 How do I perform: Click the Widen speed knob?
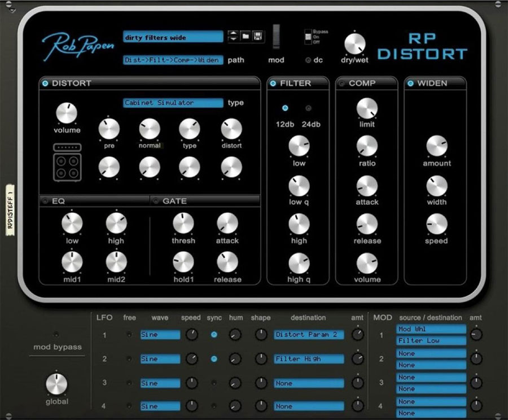coord(437,224)
